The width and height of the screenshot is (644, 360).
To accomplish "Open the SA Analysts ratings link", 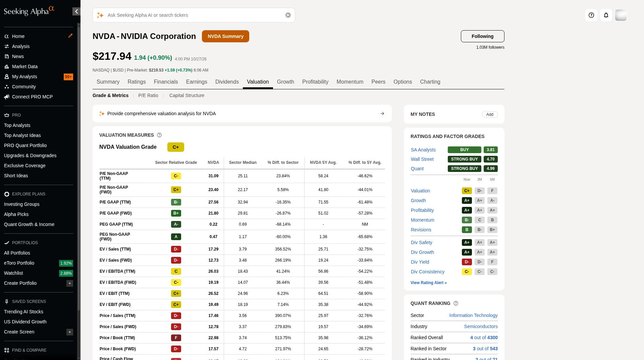I will 423,150.
